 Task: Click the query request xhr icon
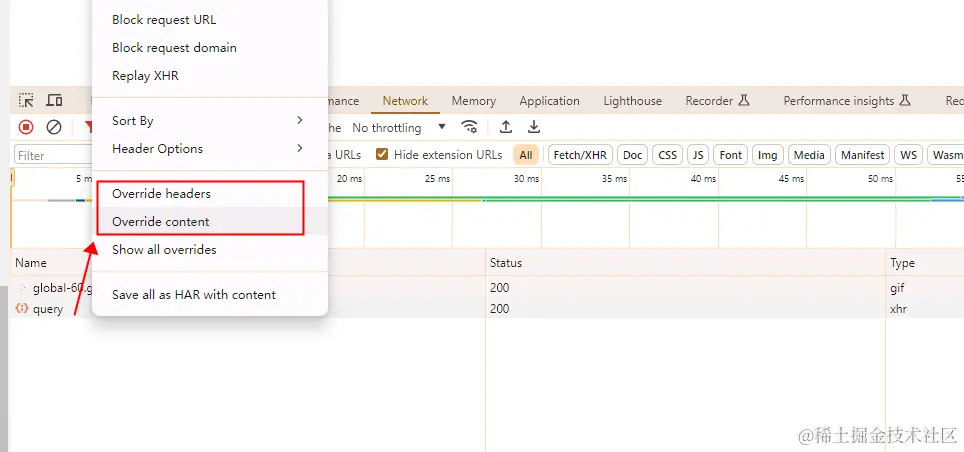pos(22,309)
